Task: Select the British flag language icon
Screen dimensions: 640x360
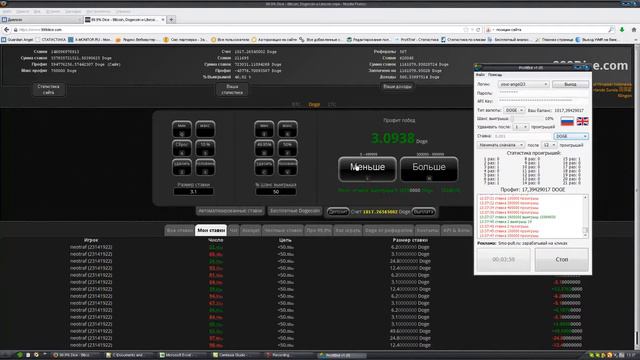Action: (582, 121)
